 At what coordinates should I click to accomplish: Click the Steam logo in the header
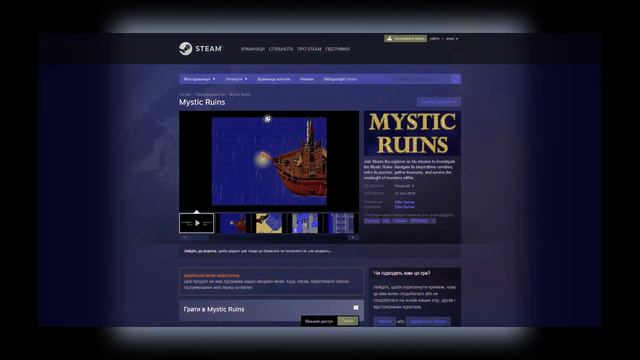(x=200, y=49)
